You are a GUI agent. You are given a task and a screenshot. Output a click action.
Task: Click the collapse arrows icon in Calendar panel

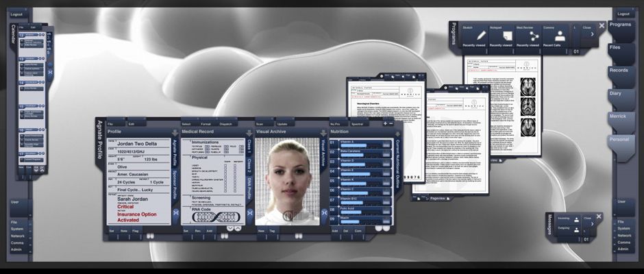[50, 72]
